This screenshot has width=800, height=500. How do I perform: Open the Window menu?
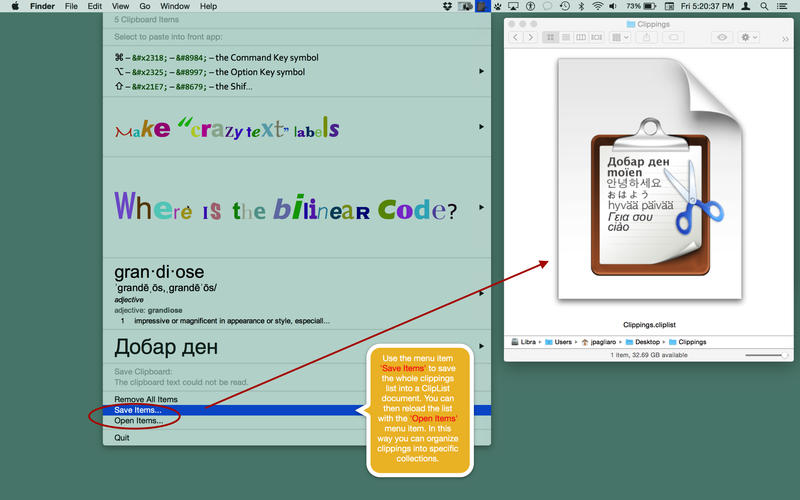point(174,6)
